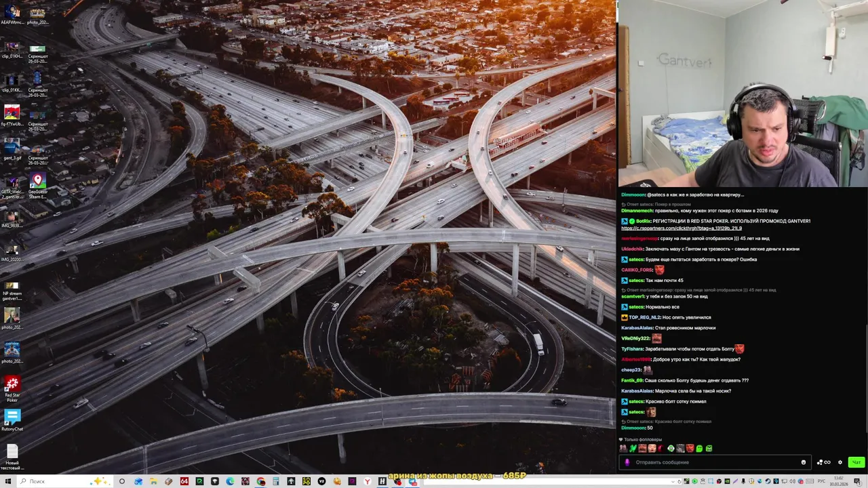Select the IMG_9939 desktop image
Viewport: 868px width, 488px height.
[x=12, y=218]
